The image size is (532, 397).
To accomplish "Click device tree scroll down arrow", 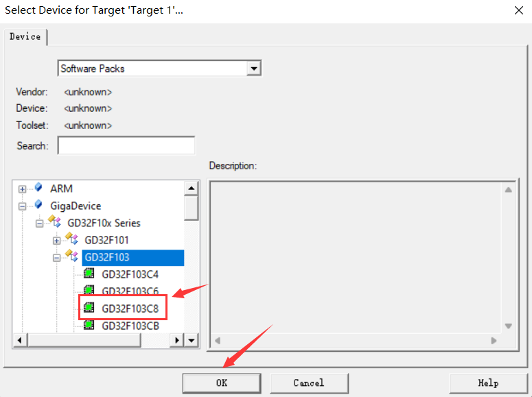I will pyautogui.click(x=192, y=340).
